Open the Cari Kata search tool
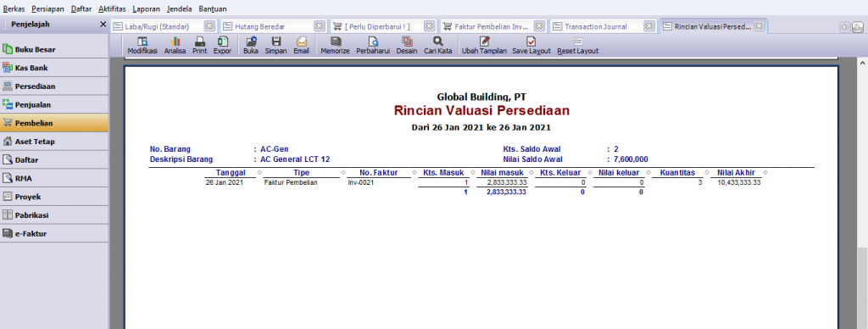This screenshot has height=329, width=868. tap(438, 46)
